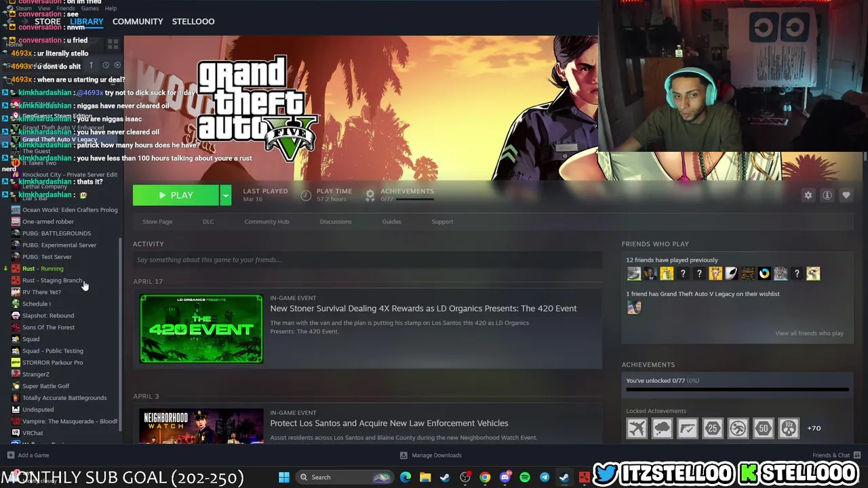868x488 pixels.
Task: Click the pistol checkmark locked achievement
Action: 688,428
